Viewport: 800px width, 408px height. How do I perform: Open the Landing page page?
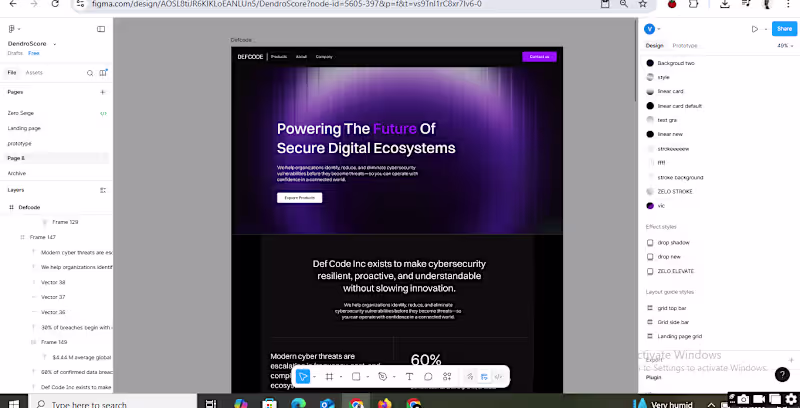(24, 129)
